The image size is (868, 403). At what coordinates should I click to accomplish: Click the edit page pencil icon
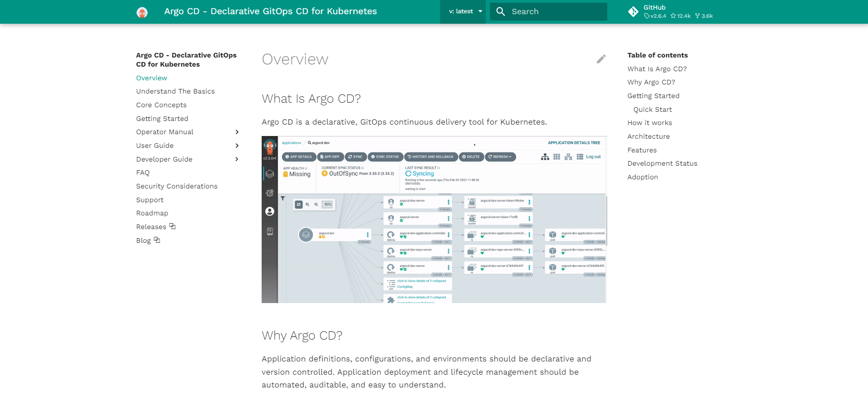601,59
